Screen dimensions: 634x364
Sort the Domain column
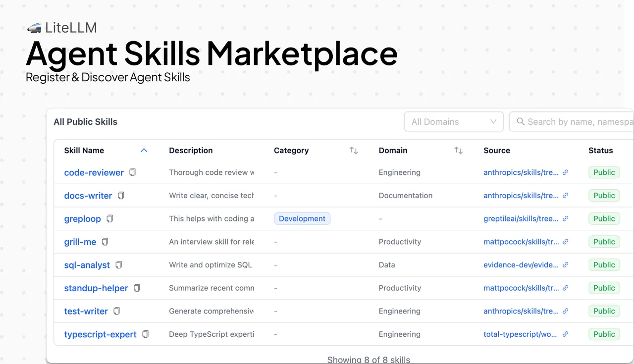point(459,150)
